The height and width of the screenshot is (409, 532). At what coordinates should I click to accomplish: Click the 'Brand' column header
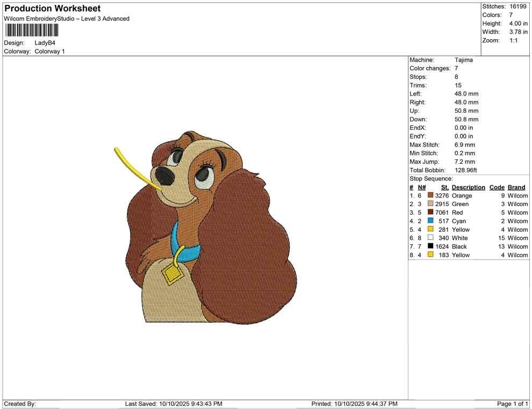pyautogui.click(x=516, y=187)
